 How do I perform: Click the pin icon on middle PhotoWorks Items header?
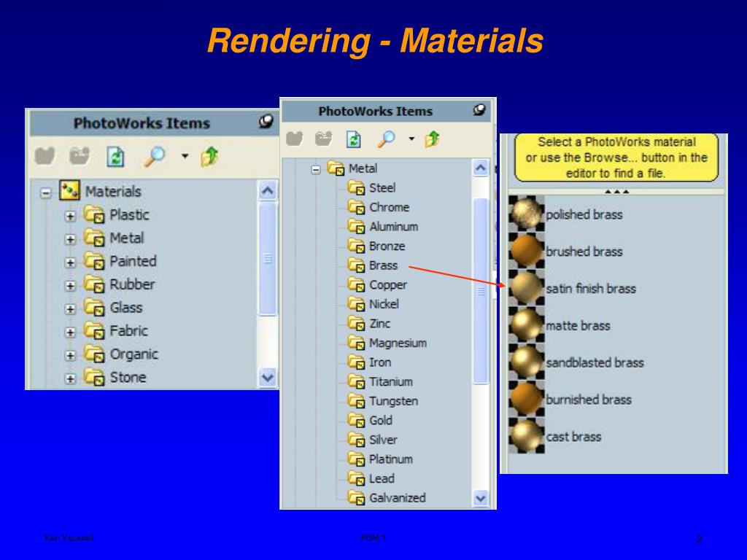(x=479, y=110)
